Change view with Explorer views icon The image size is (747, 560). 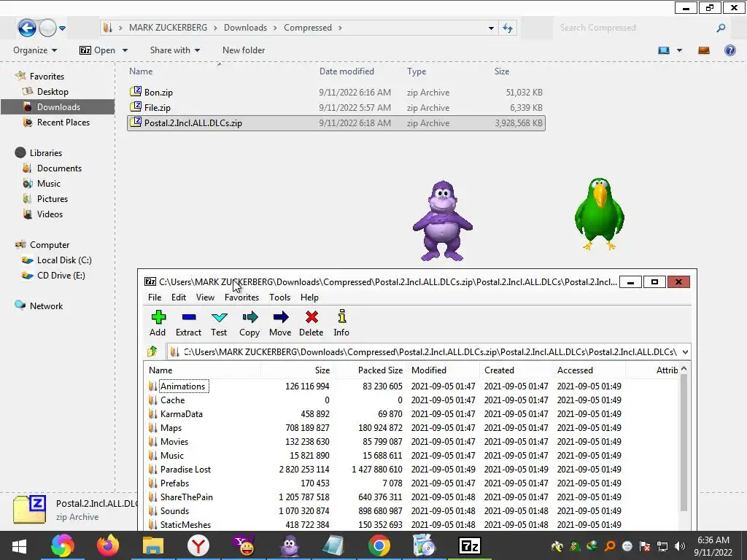coord(664,50)
